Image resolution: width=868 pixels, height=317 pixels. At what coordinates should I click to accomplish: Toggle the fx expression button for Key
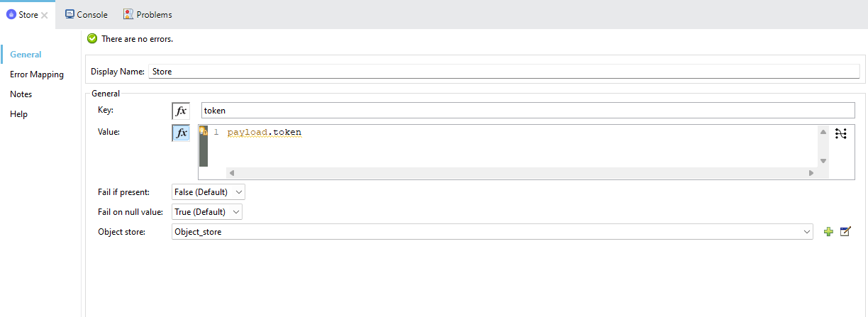click(181, 111)
